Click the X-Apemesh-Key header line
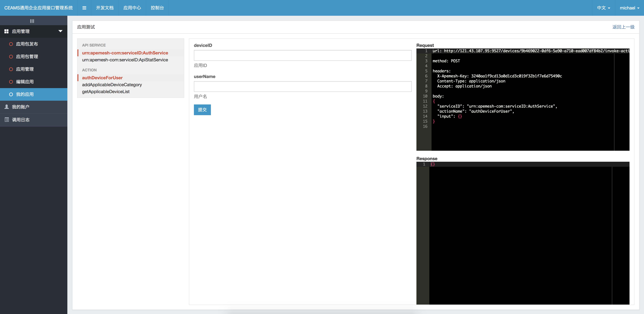This screenshot has height=314, width=644. (500, 76)
